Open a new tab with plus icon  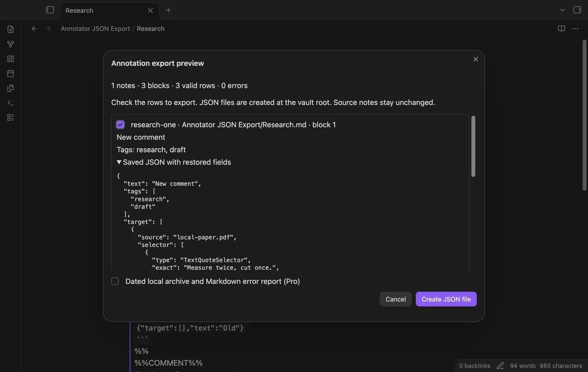[169, 10]
